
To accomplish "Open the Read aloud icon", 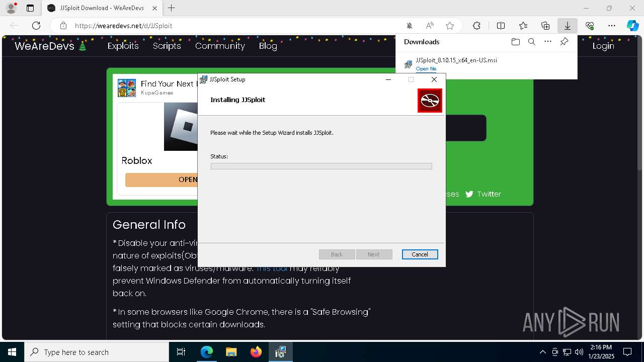I will pos(430,26).
